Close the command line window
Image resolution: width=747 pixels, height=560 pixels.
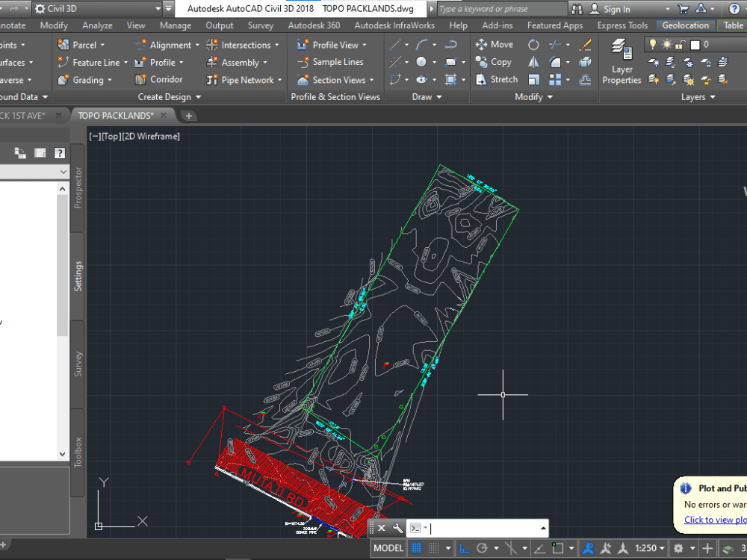[x=382, y=528]
